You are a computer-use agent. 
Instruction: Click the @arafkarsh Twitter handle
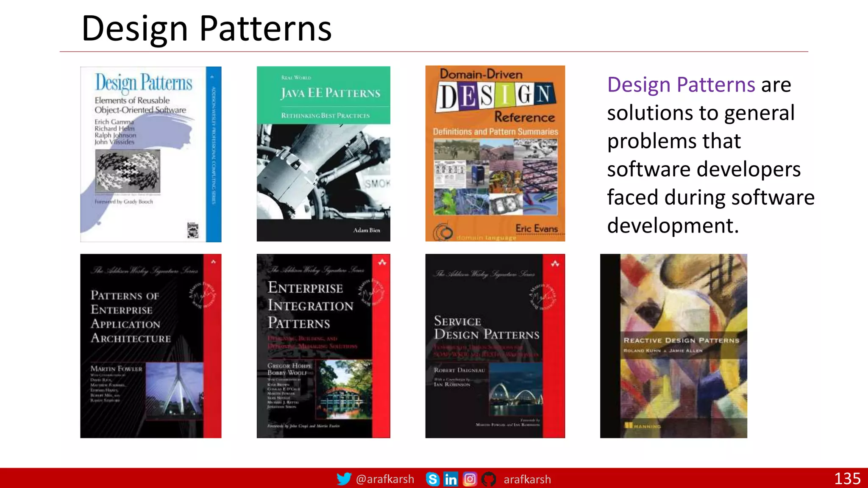385,479
